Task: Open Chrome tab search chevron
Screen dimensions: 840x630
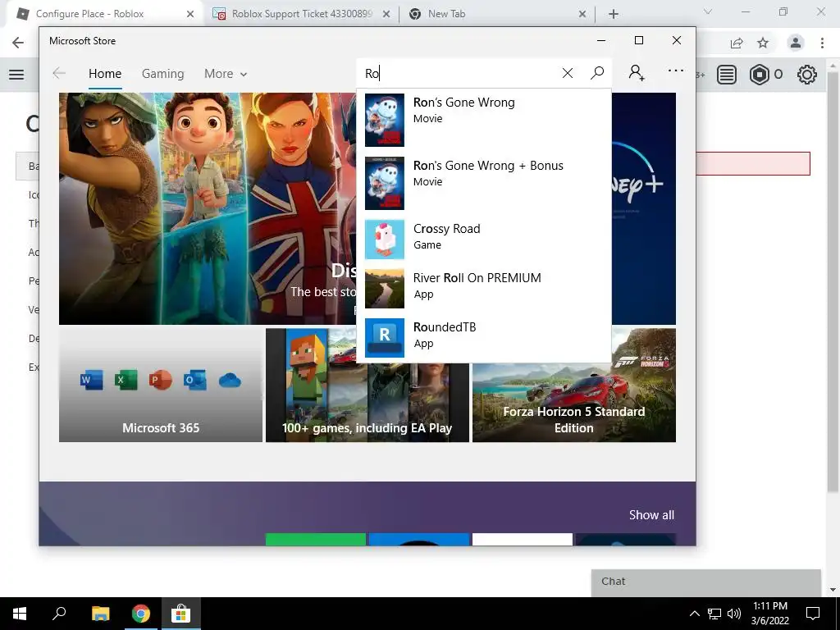Action: tap(708, 11)
